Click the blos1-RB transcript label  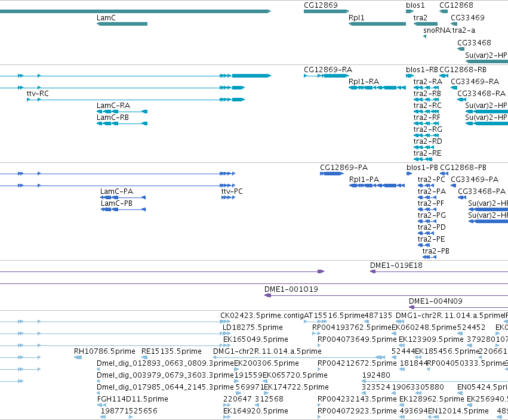pyautogui.click(x=422, y=70)
